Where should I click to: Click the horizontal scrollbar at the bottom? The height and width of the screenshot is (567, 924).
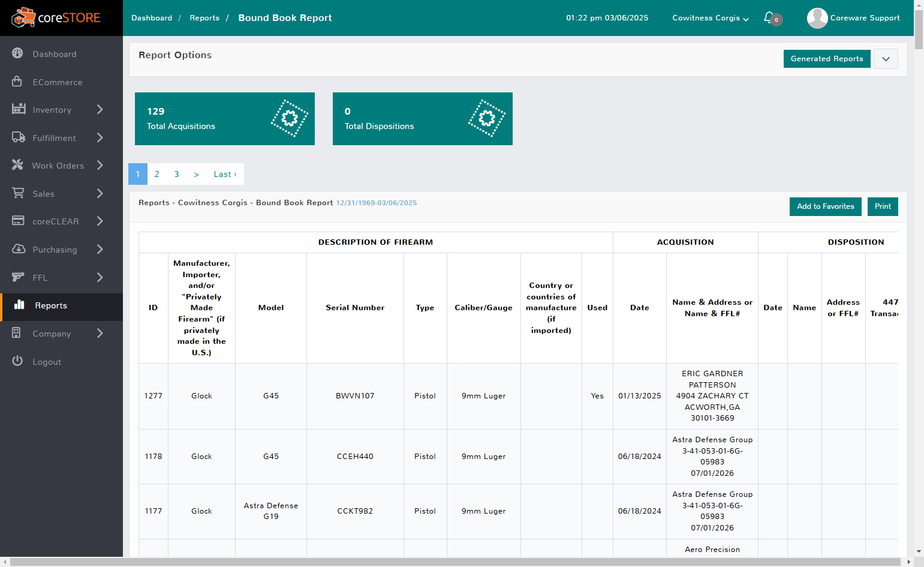click(456, 562)
